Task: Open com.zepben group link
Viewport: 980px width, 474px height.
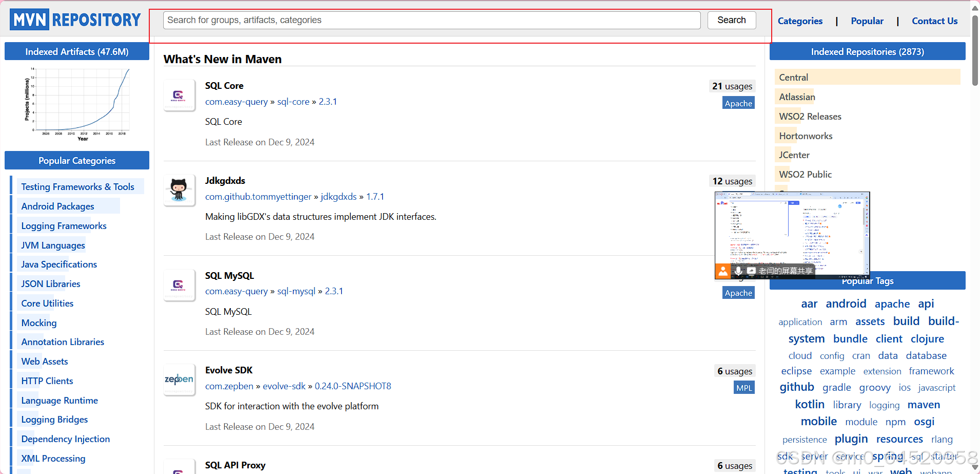Action: point(229,386)
